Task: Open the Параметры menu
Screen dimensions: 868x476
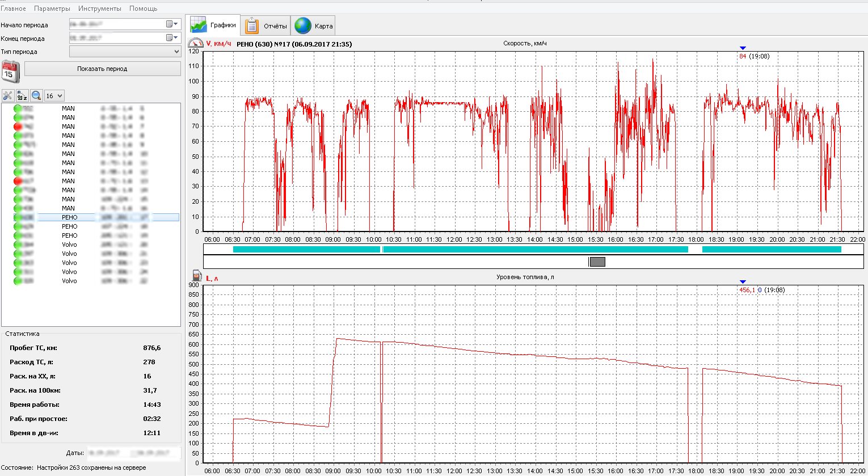Action: (x=52, y=9)
